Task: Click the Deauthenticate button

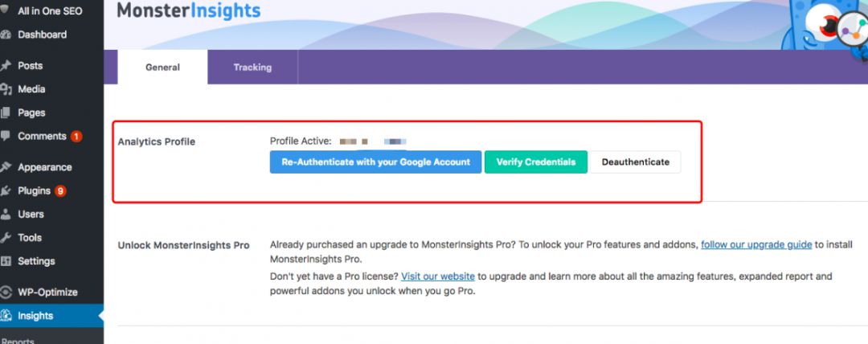Action: click(636, 162)
